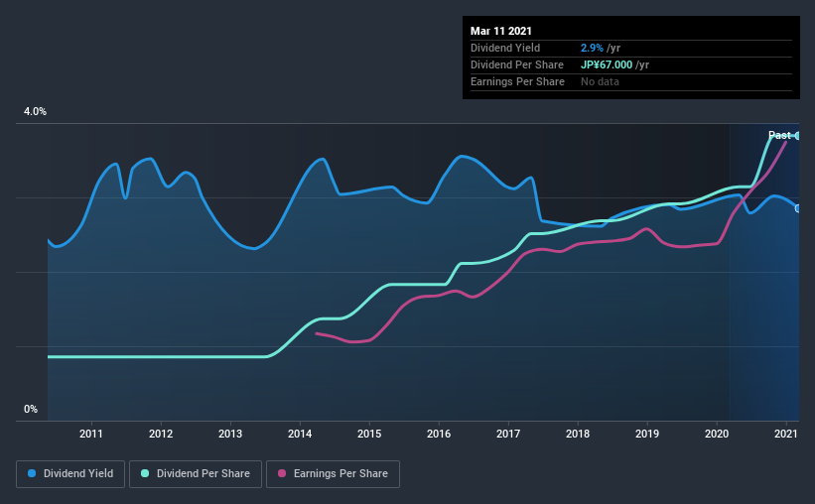The image size is (815, 504).
Task: Click the 2018 x-axis label
Action: click(x=578, y=434)
